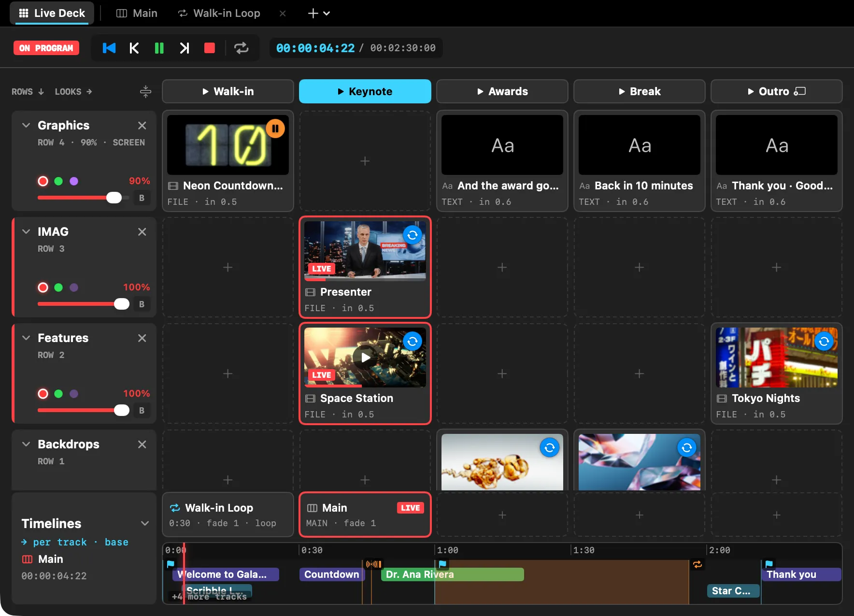
Task: Close the Walk-in Loop tab
Action: [x=283, y=14]
